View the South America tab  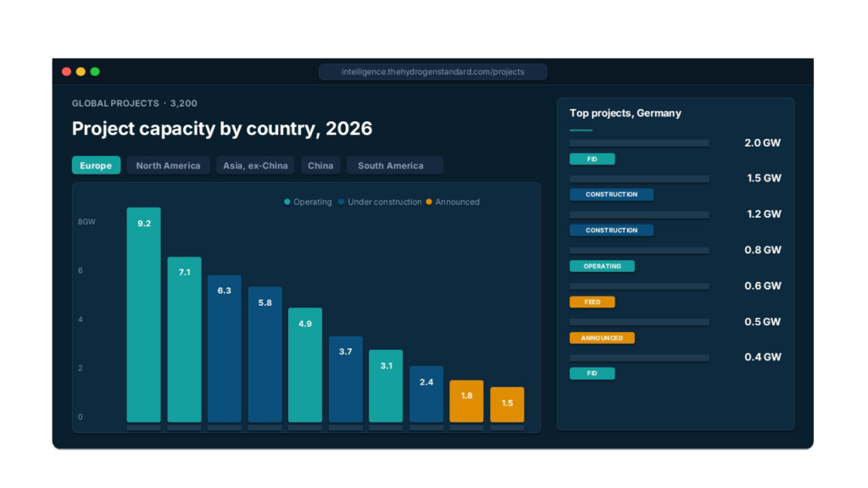[394, 165]
